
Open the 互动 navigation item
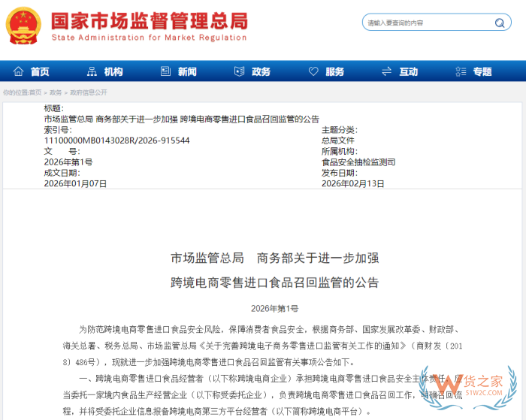click(409, 71)
